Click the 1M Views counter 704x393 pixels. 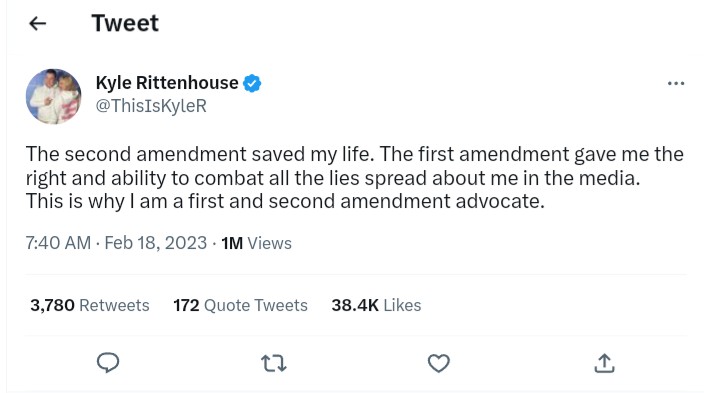click(x=256, y=243)
